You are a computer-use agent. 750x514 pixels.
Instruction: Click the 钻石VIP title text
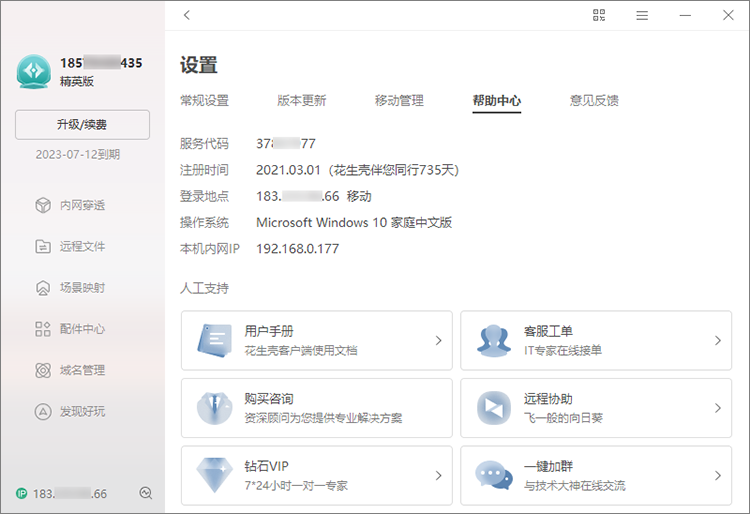tap(266, 466)
